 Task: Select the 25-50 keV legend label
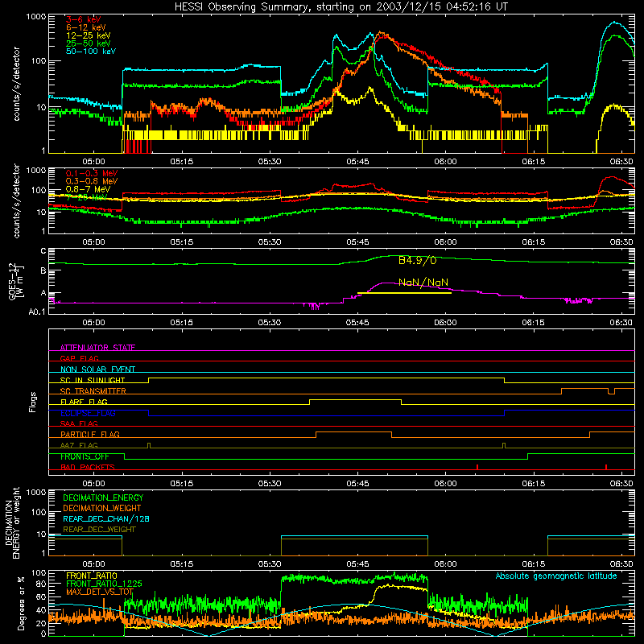tap(89, 43)
